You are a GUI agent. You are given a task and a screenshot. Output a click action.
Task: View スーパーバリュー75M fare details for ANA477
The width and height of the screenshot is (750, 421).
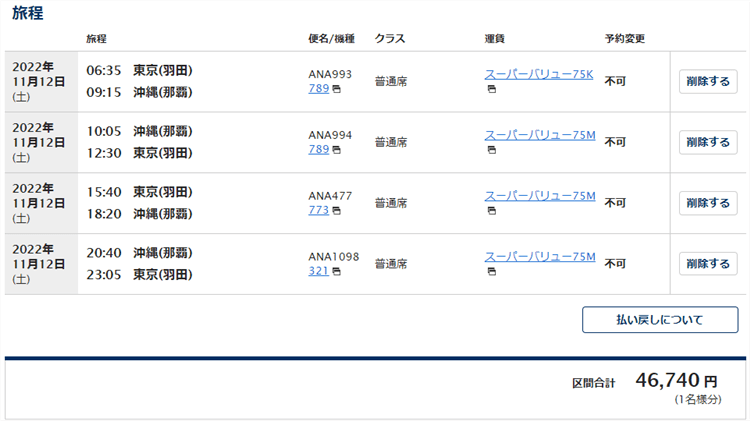[x=540, y=196]
